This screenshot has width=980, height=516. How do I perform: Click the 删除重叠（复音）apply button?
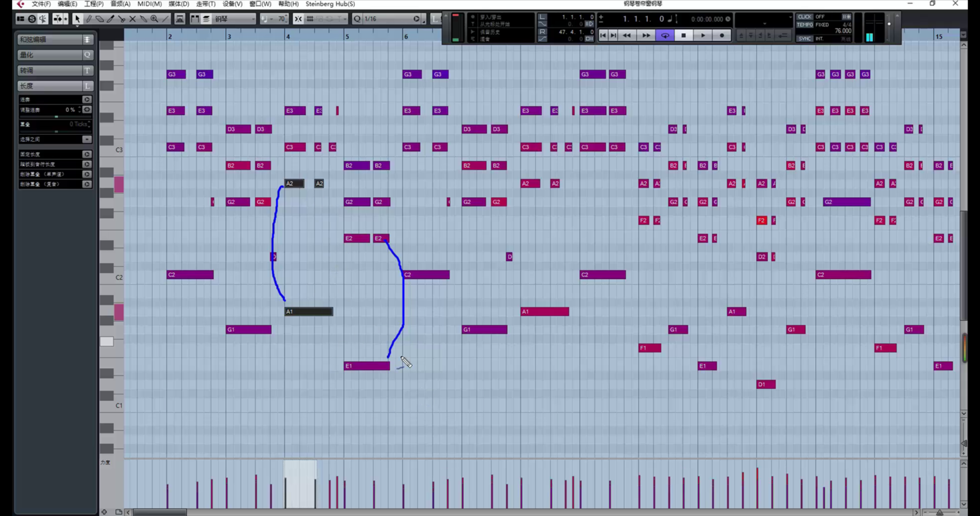(87, 184)
